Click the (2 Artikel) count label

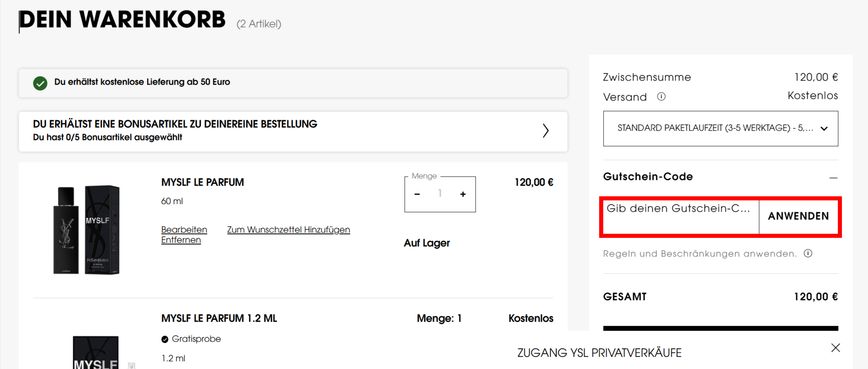[x=259, y=24]
